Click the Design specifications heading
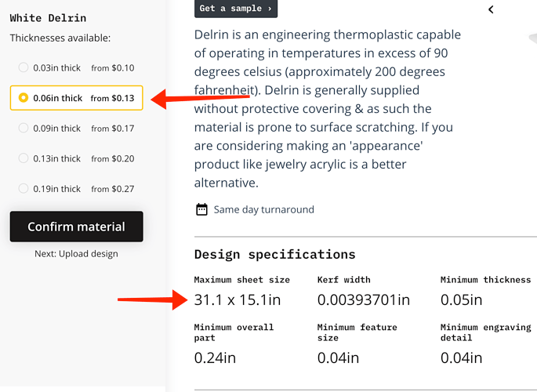 [274, 254]
